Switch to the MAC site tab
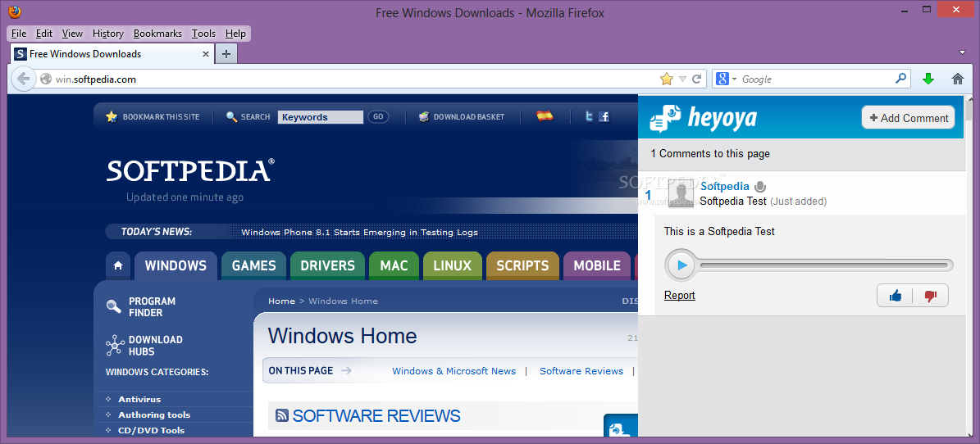The width and height of the screenshot is (980, 444). [394, 265]
